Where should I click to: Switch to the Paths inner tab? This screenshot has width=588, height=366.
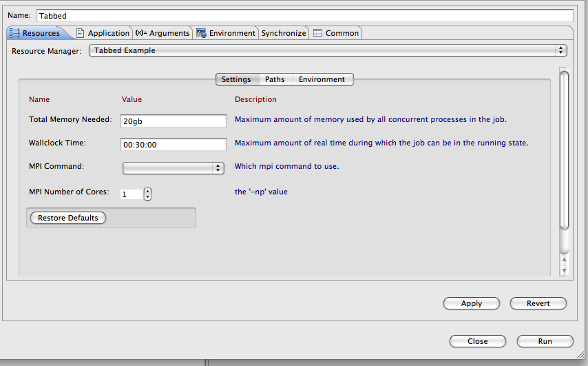pyautogui.click(x=275, y=79)
